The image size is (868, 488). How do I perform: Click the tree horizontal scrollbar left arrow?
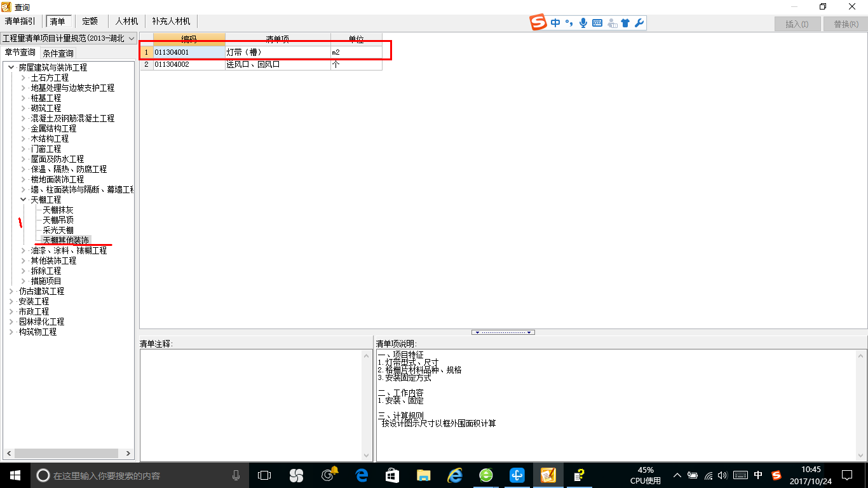pyautogui.click(x=8, y=454)
